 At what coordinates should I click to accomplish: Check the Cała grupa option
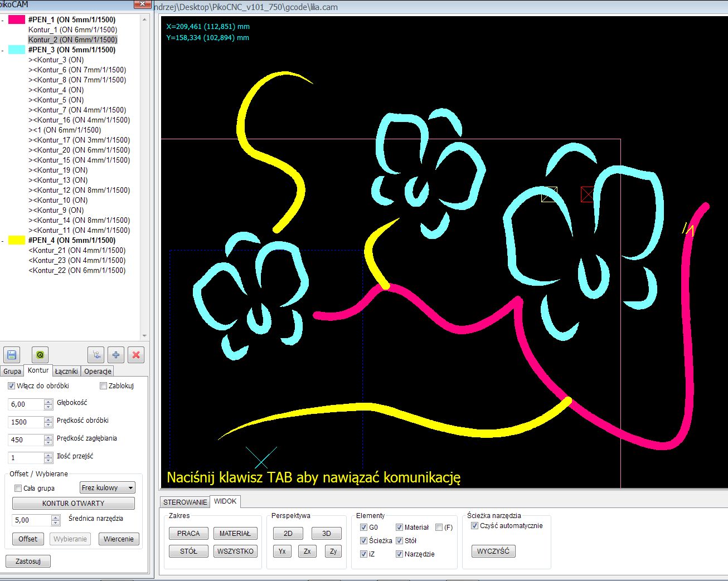(18, 488)
